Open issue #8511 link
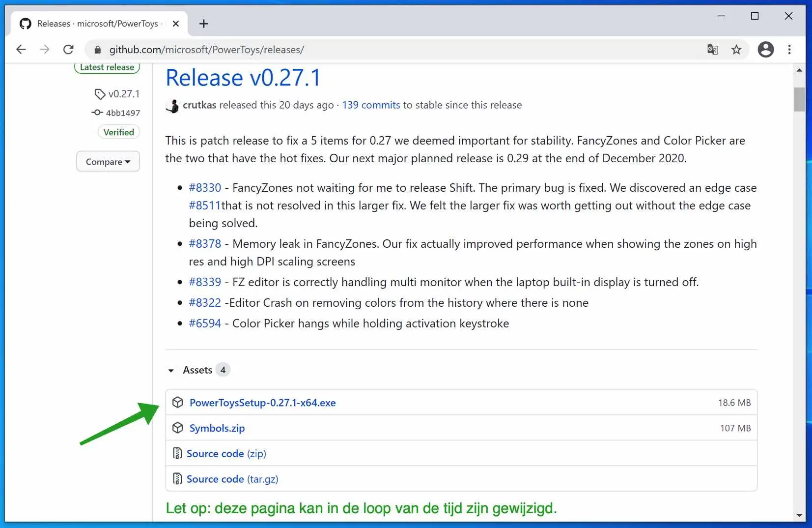Viewport: 812px width, 528px height. [205, 205]
